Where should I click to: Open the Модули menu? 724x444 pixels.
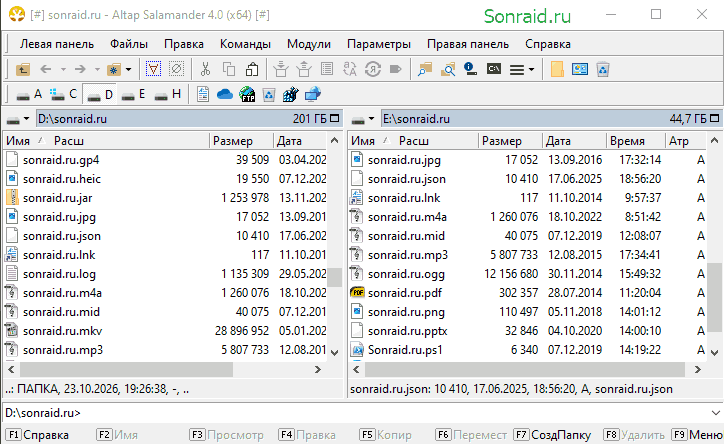309,44
